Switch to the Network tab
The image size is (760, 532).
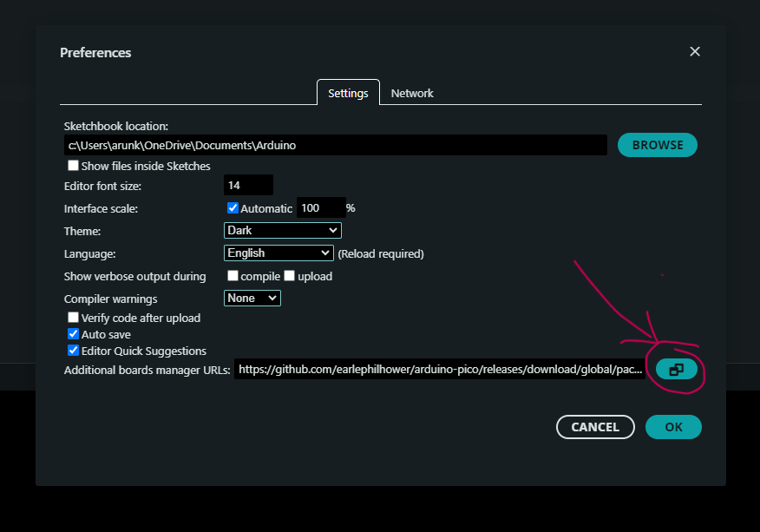tap(412, 93)
